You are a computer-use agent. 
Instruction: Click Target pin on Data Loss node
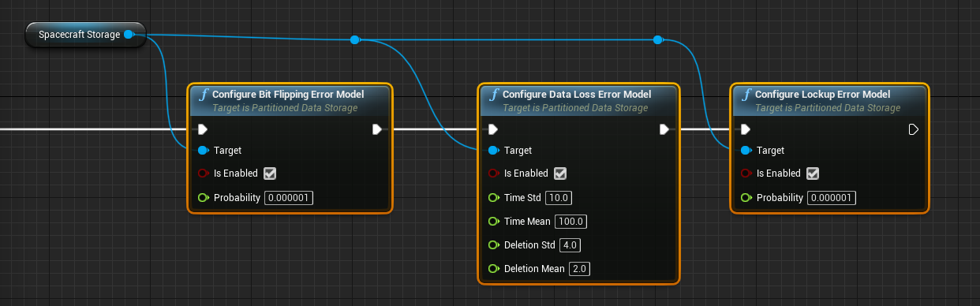pyautogui.click(x=493, y=150)
